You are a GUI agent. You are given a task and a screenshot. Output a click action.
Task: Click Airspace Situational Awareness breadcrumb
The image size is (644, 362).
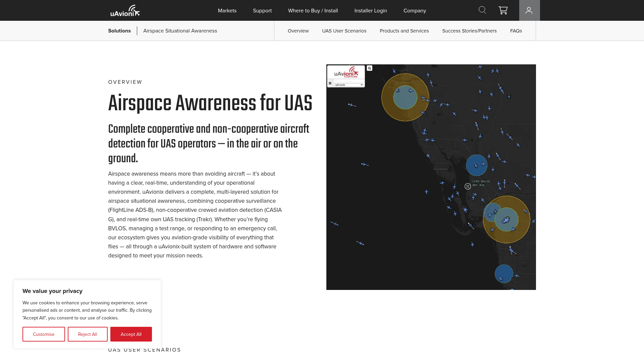click(x=180, y=31)
